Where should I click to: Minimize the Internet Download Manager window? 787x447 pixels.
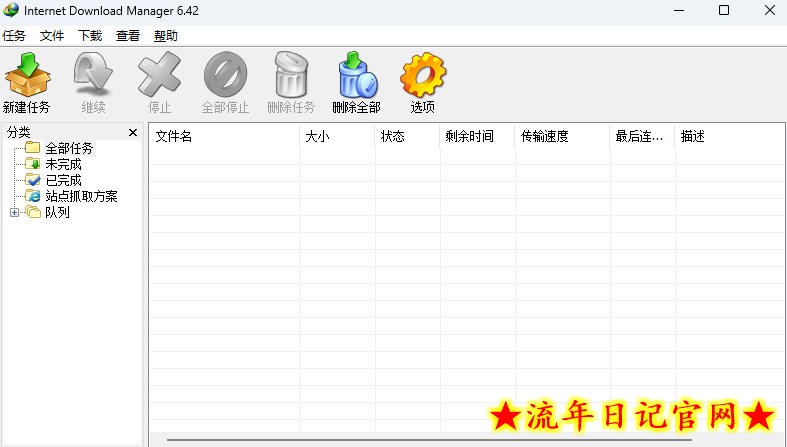[679, 10]
